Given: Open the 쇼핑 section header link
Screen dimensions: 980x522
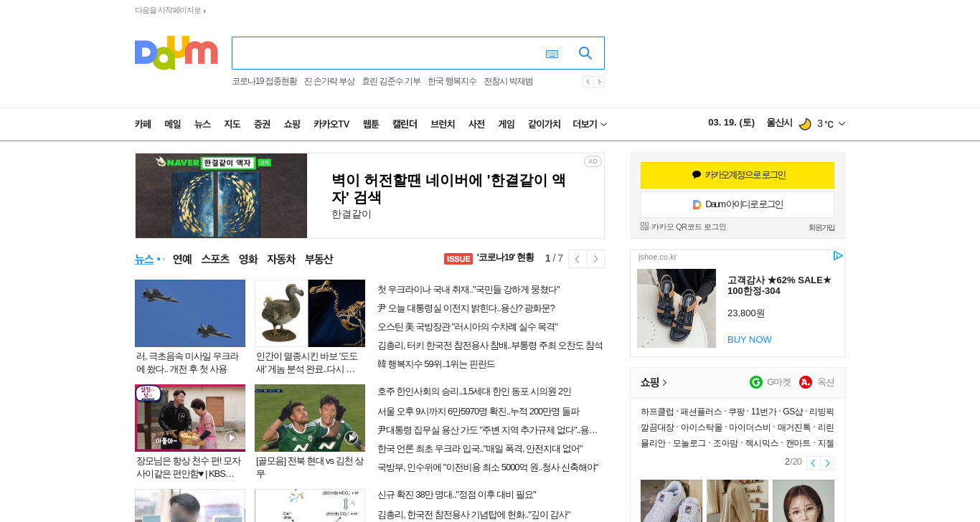Looking at the screenshot, I should pyautogui.click(x=654, y=382).
